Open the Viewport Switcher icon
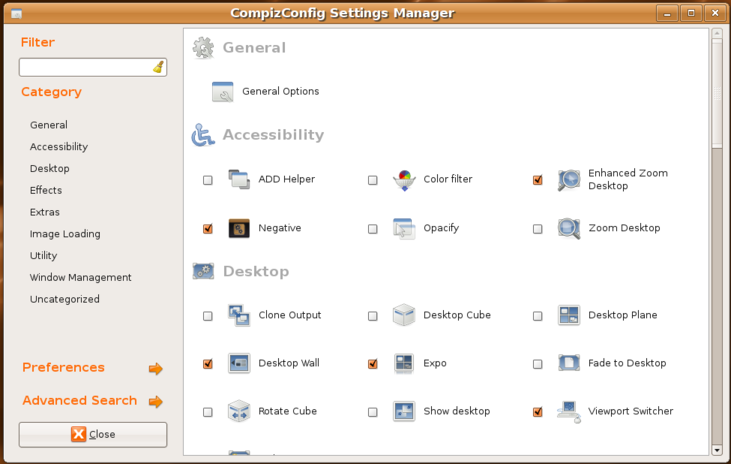731x464 pixels. [x=569, y=412]
